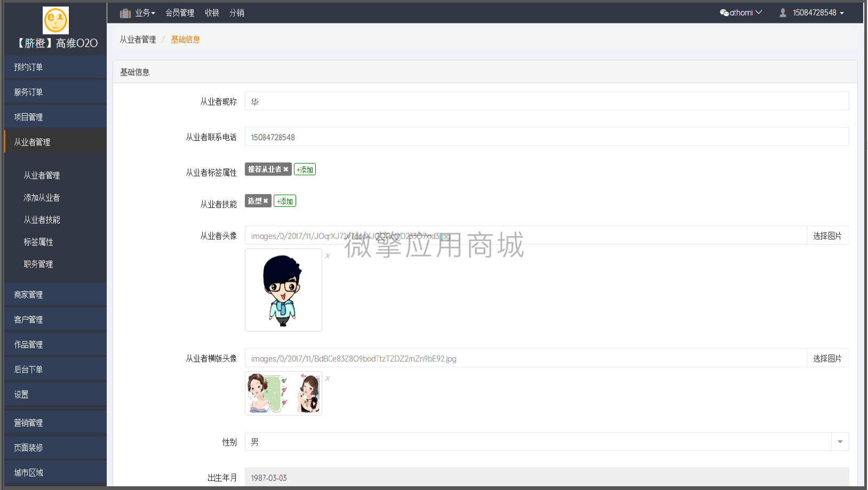The height and width of the screenshot is (490, 868).
Task: Click the 从业者头像 image path field
Action: click(x=525, y=236)
